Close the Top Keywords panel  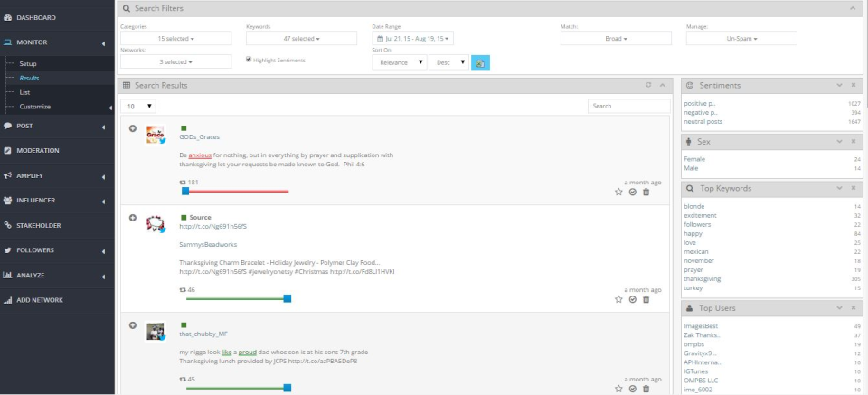(853, 188)
